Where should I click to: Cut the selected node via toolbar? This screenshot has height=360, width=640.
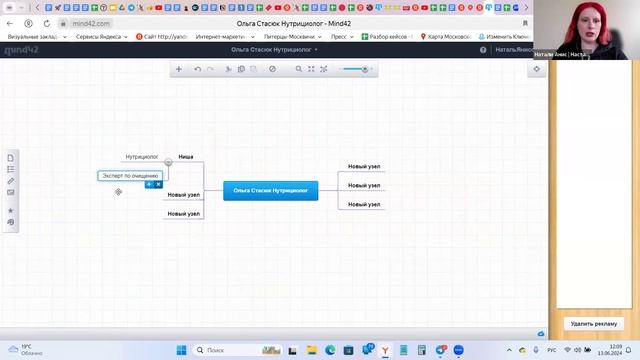pos(228,69)
